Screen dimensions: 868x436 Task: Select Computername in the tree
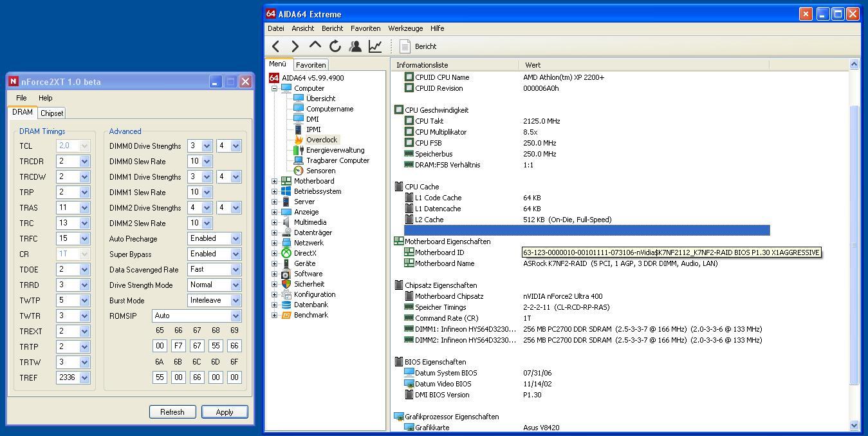329,109
